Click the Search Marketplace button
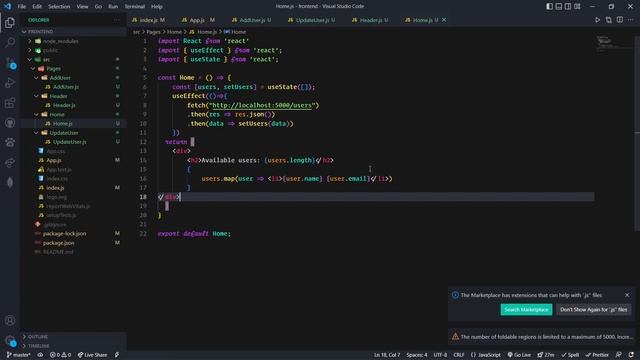 tap(526, 309)
